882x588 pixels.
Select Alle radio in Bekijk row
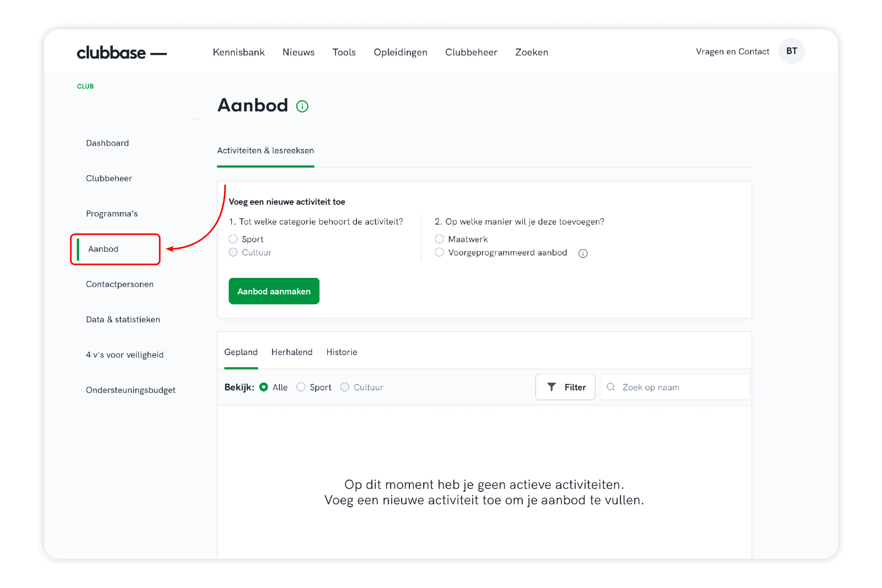(x=264, y=387)
